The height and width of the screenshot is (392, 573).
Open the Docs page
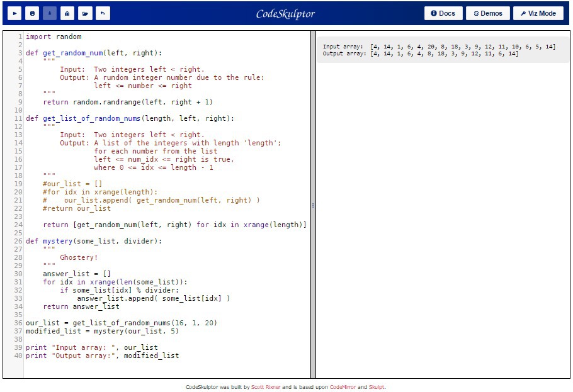tap(443, 13)
